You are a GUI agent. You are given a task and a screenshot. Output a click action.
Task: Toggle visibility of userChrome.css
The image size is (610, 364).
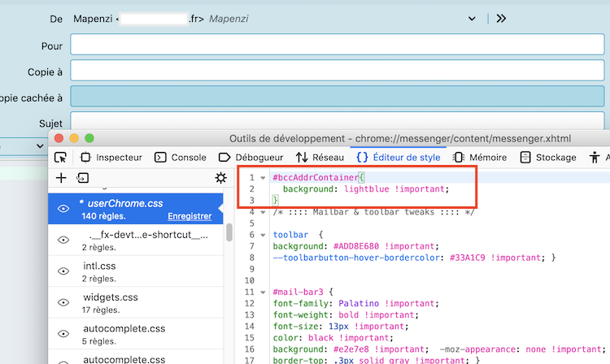click(63, 209)
